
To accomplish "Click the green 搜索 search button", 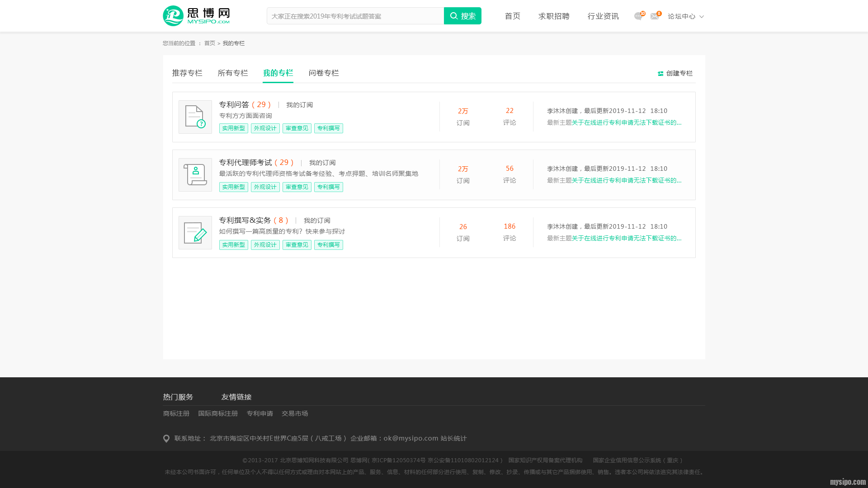I will click(x=462, y=16).
